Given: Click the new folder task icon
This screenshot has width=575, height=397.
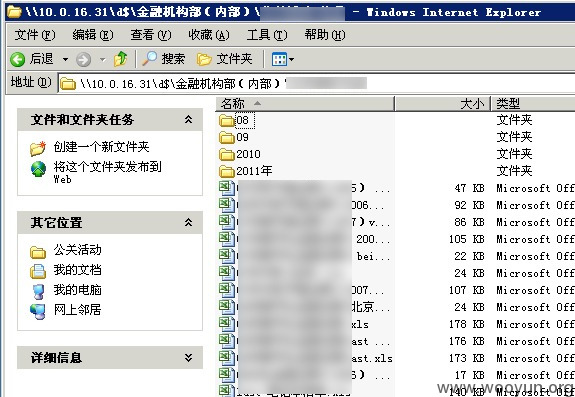Looking at the screenshot, I should click(38, 148).
